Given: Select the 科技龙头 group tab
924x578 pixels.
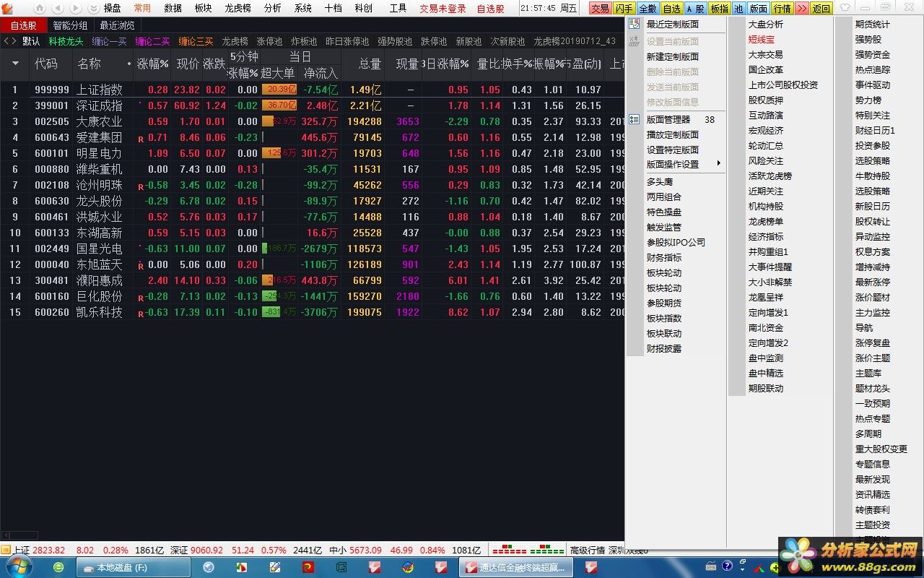Looking at the screenshot, I should pyautogui.click(x=66, y=41).
